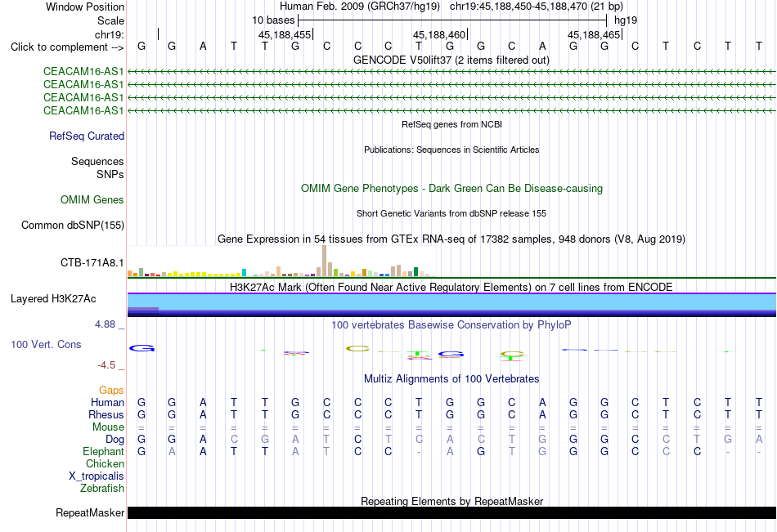
Task: Select the Human alignment row label
Action: pos(107,402)
